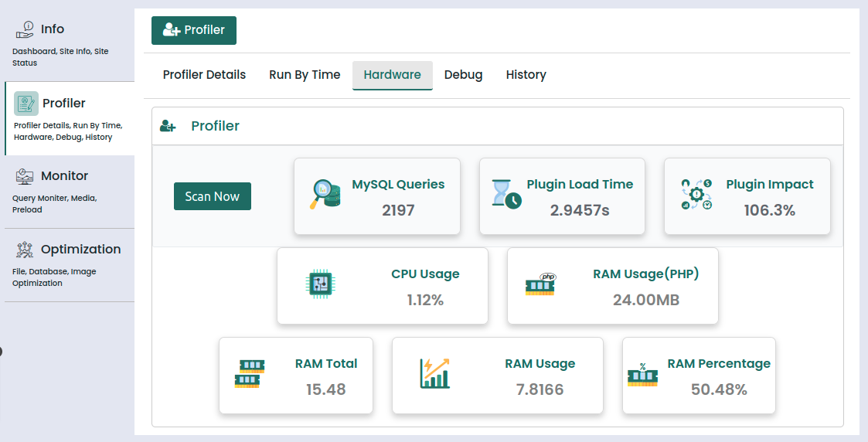Click the Plugin Impact value 106.3%
868x442 pixels.
[x=770, y=210]
